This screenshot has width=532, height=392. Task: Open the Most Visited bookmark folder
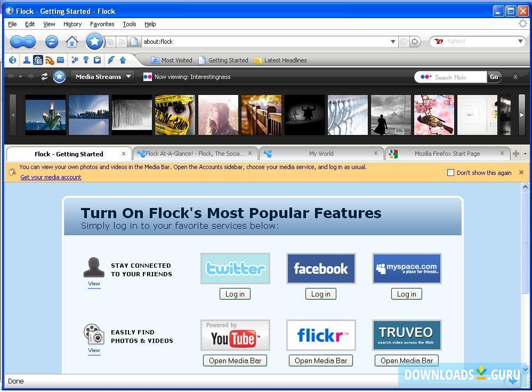click(172, 60)
